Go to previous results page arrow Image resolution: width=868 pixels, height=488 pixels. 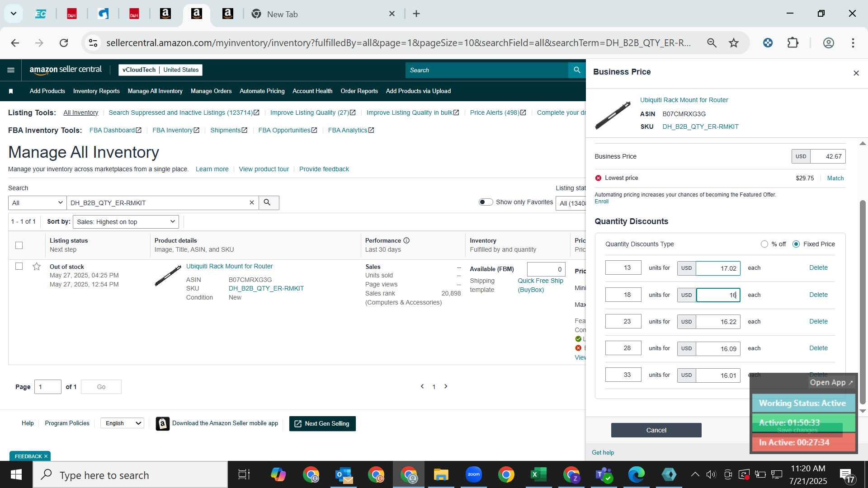(x=422, y=386)
